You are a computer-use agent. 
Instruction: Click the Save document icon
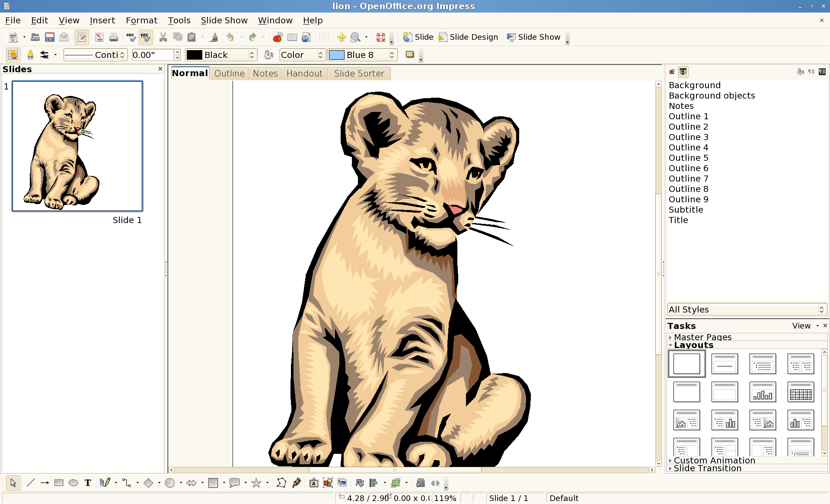point(50,37)
